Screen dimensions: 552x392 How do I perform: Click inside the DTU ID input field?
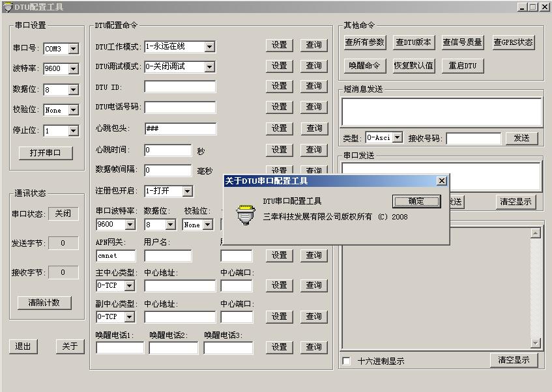(180, 87)
